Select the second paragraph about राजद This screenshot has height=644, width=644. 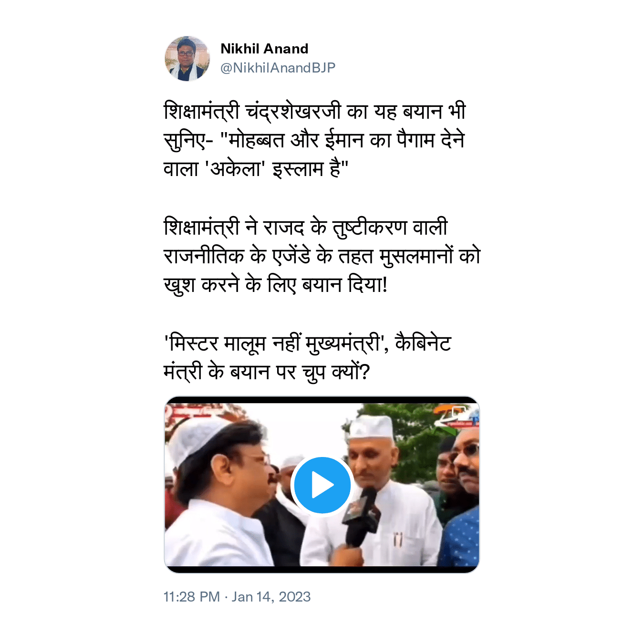tap(322, 256)
